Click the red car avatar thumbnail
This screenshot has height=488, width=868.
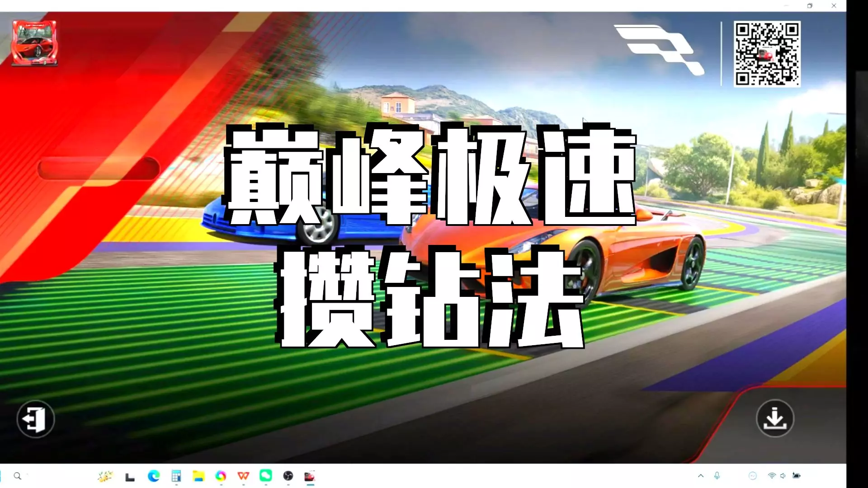coord(34,42)
